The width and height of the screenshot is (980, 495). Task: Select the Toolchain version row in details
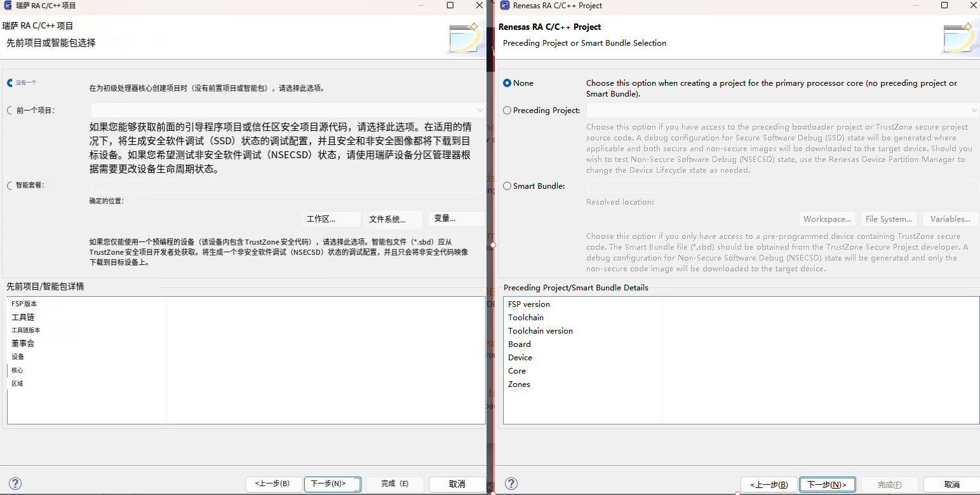pos(540,331)
